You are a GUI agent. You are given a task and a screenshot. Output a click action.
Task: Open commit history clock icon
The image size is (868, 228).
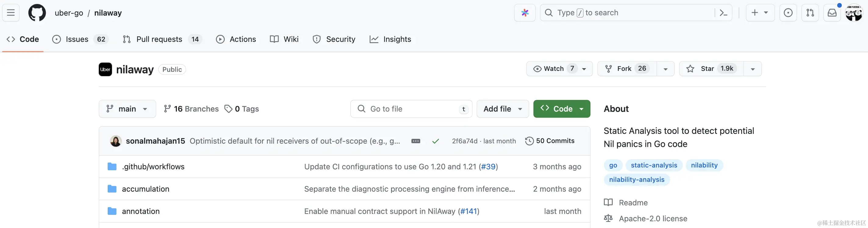[x=529, y=141]
